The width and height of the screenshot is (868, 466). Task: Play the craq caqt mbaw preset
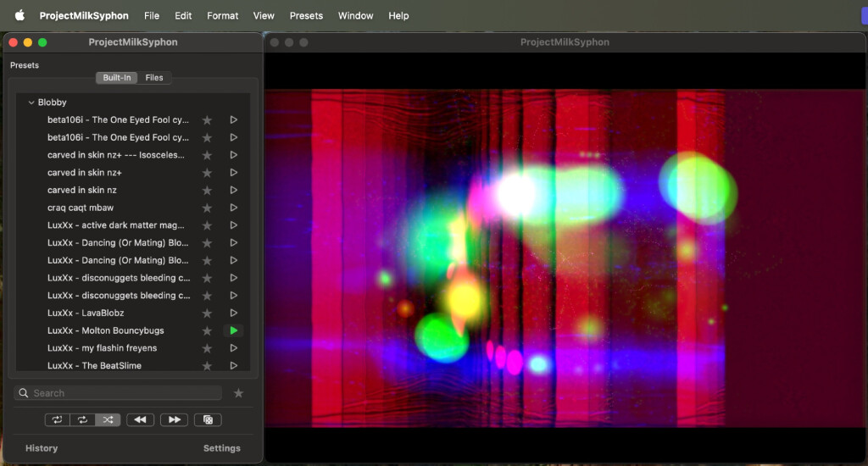[x=233, y=208]
